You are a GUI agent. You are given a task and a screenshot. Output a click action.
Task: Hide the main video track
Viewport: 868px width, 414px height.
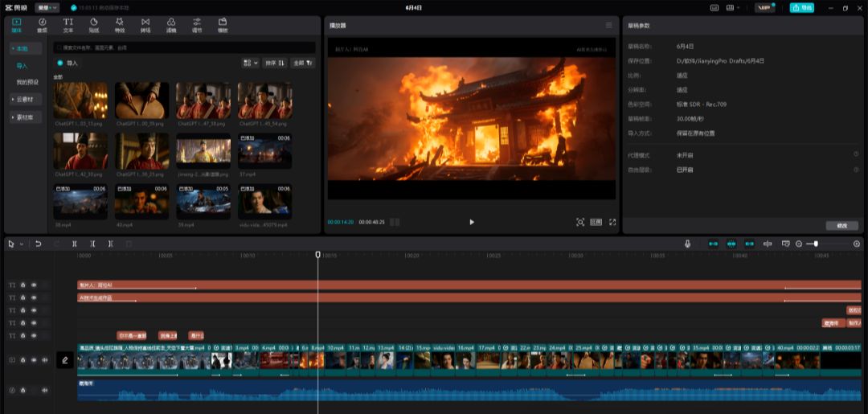[x=34, y=360]
